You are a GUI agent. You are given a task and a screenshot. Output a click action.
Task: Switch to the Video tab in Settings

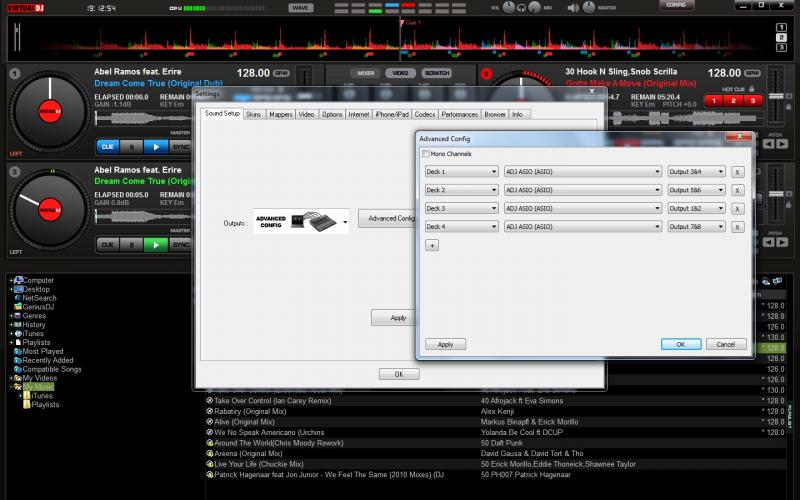coord(306,115)
